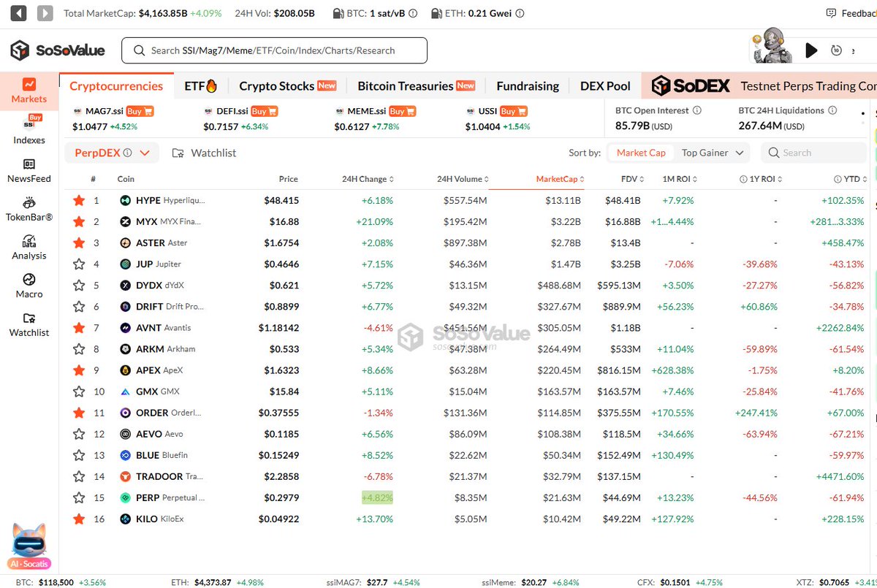Open Data Analysis in the sidebar
This screenshot has height=588, width=877.
coord(29,248)
